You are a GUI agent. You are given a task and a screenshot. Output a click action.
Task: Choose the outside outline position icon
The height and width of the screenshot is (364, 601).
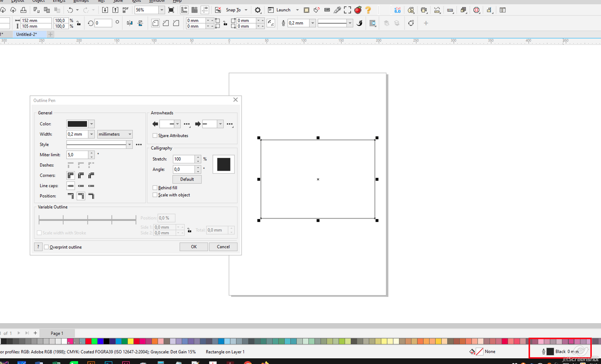click(x=71, y=196)
